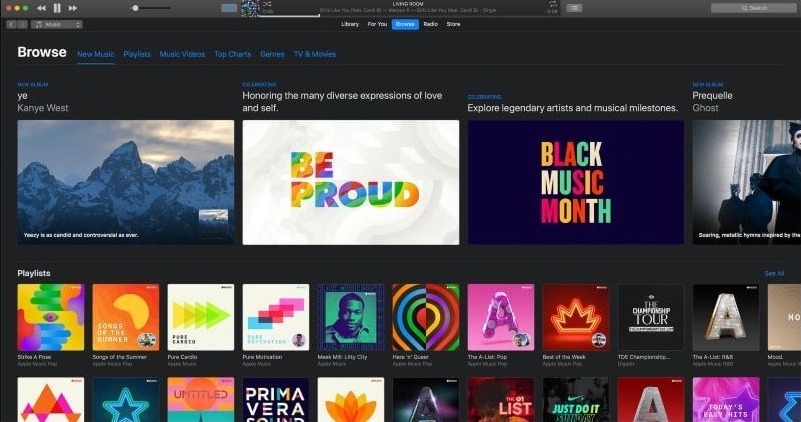Switch to the For You tab
The height and width of the screenshot is (422, 801).
378,24
